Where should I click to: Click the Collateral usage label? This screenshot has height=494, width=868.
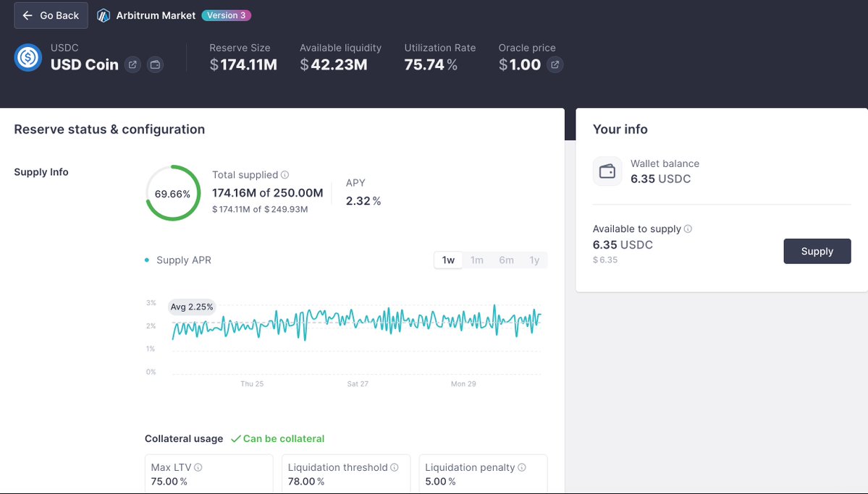click(x=184, y=439)
